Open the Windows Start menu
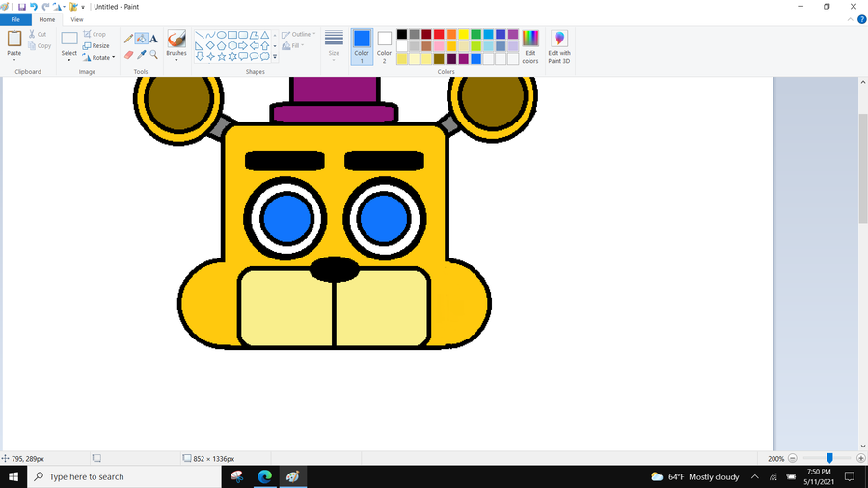Viewport: 868px width, 488px height. pyautogui.click(x=14, y=476)
